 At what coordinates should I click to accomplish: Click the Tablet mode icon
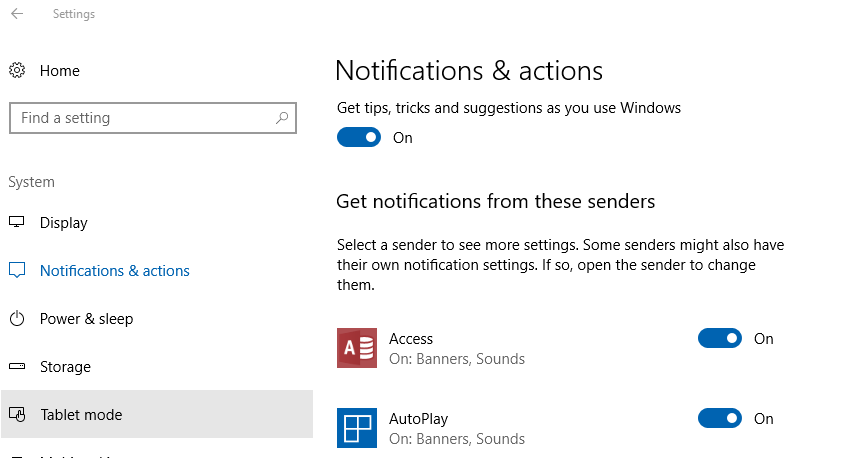(x=17, y=414)
